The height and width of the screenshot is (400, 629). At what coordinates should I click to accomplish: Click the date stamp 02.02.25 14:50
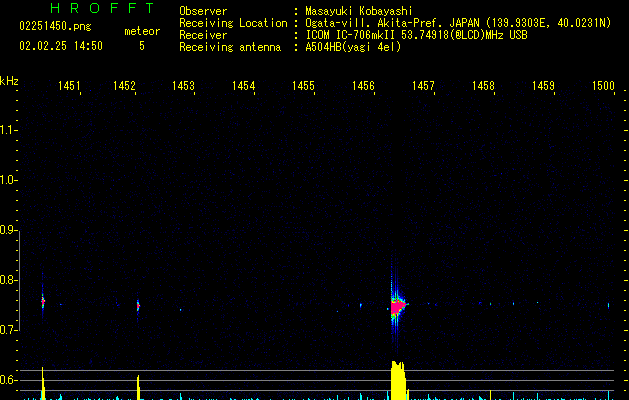pyautogui.click(x=61, y=46)
